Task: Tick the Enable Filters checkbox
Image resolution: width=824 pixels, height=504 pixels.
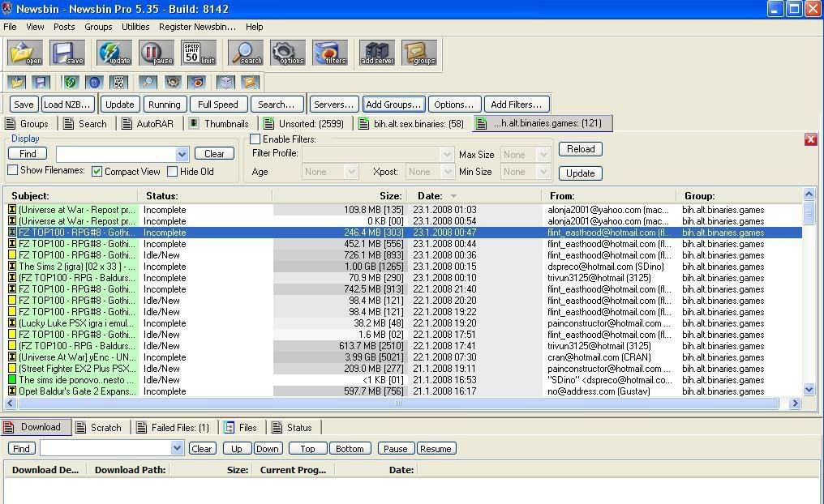Action: [x=255, y=139]
